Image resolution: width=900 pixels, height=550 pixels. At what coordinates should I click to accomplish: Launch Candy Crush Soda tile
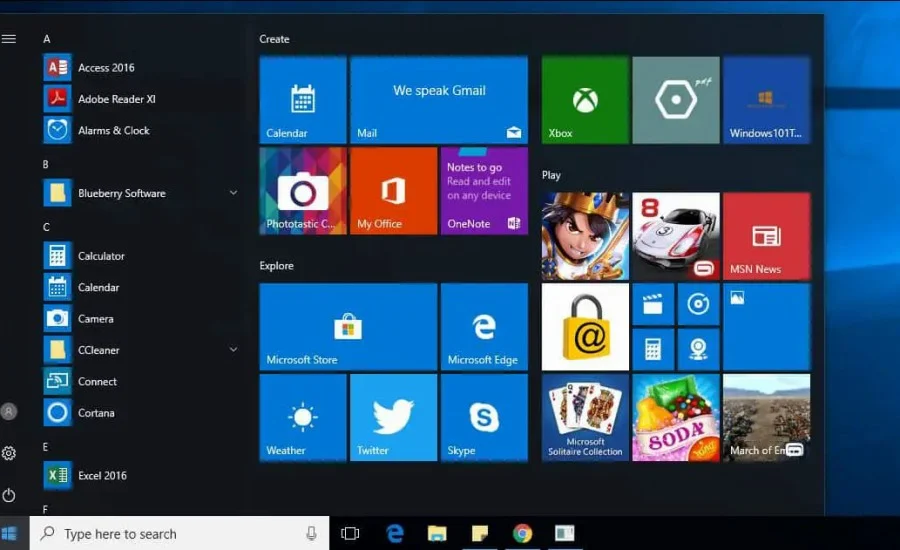(x=676, y=417)
